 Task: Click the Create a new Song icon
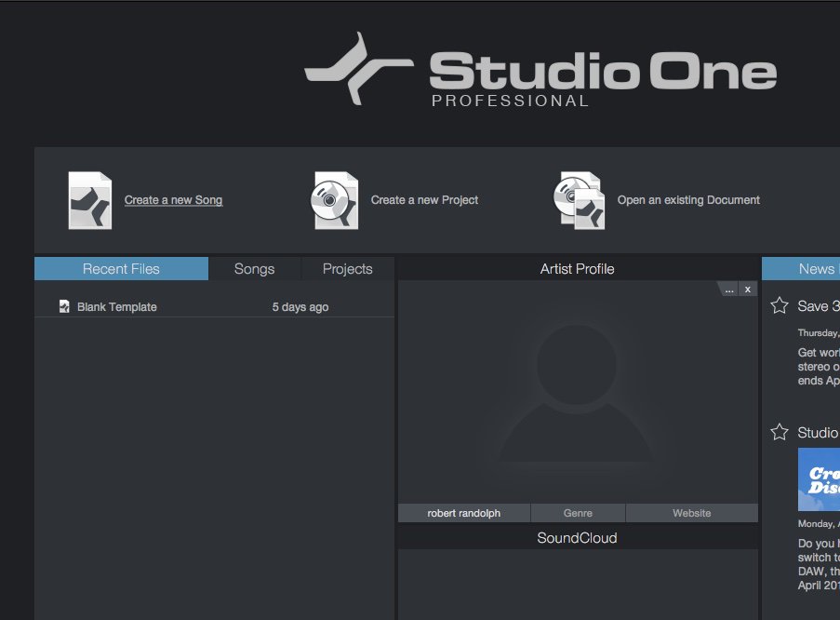pyautogui.click(x=89, y=200)
